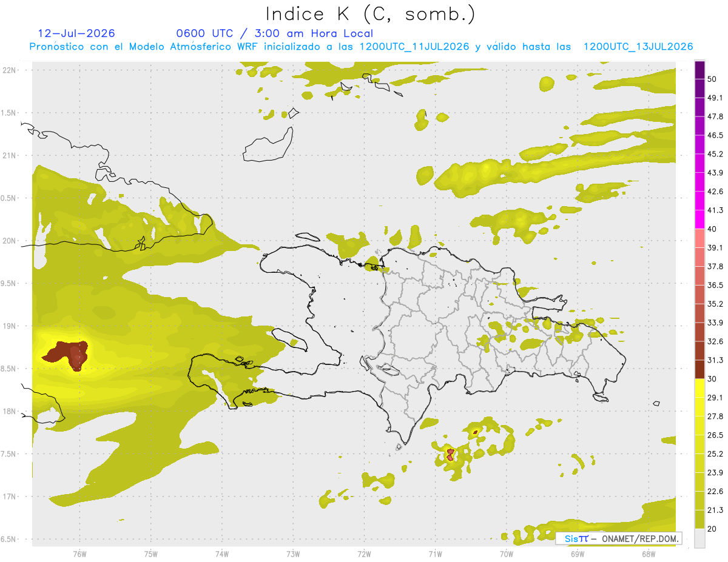Viewport: 728px width, 562px height.
Task: Click the colorbar value "29.1"
Action: pyautogui.click(x=715, y=398)
